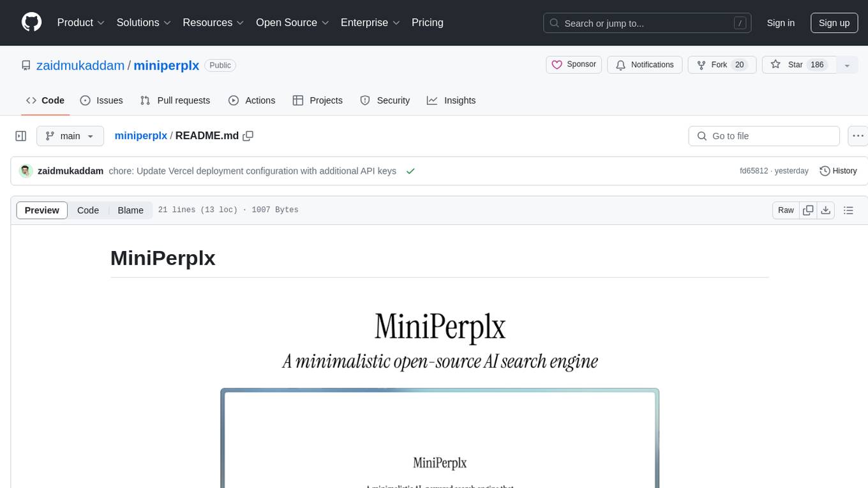The height and width of the screenshot is (488, 868).
Task: Switch to the Pull requests tab
Action: [x=175, y=100]
